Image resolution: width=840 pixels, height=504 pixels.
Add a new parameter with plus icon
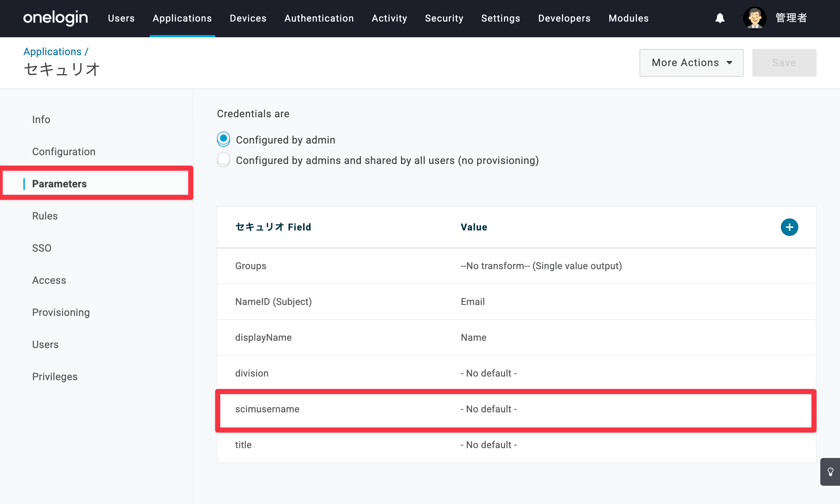(789, 227)
